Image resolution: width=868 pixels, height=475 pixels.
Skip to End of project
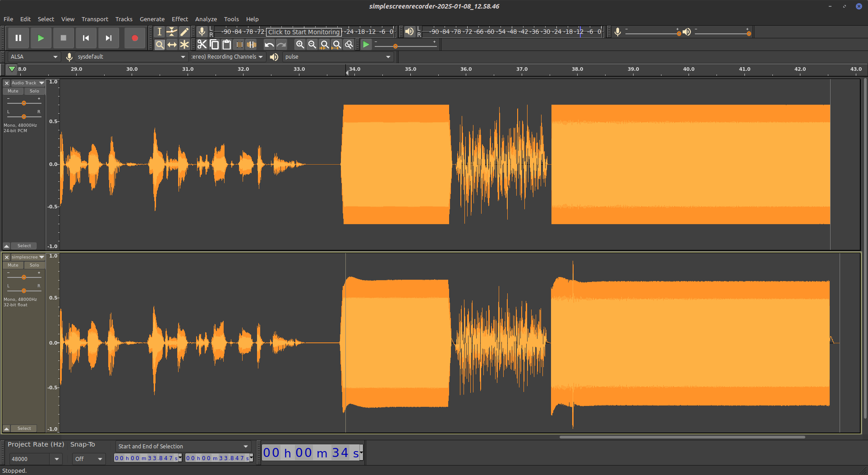click(x=109, y=38)
